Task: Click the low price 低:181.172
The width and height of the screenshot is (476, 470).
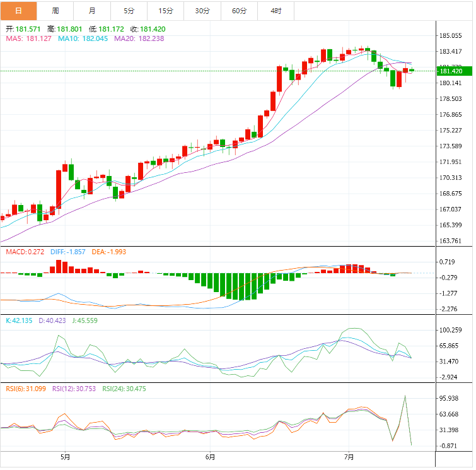Action: pyautogui.click(x=107, y=29)
